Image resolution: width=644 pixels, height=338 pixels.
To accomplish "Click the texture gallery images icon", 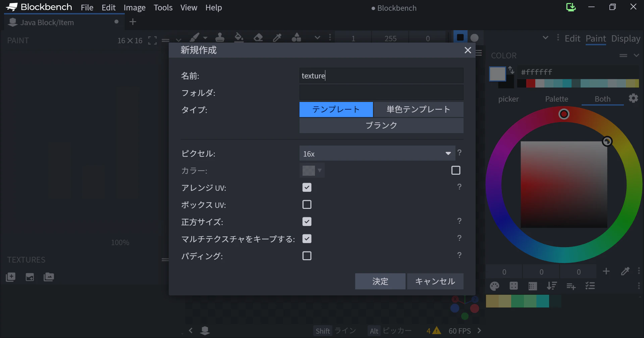I will 49,277.
